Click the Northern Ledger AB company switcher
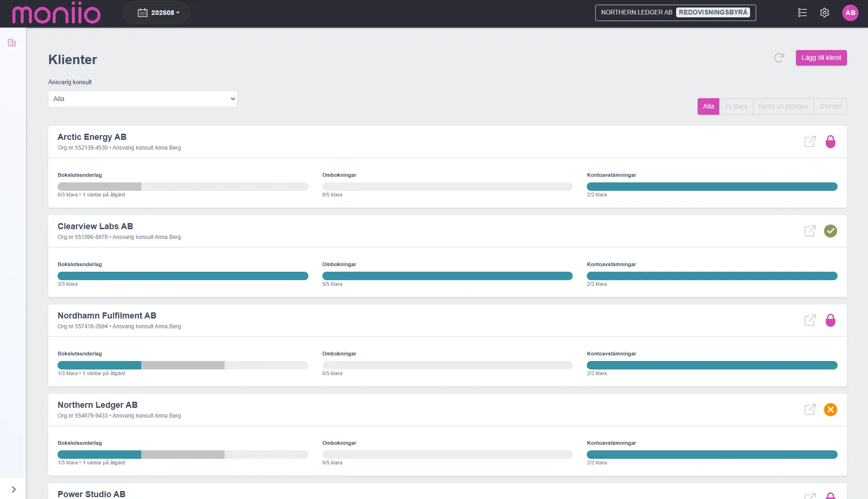 click(675, 13)
